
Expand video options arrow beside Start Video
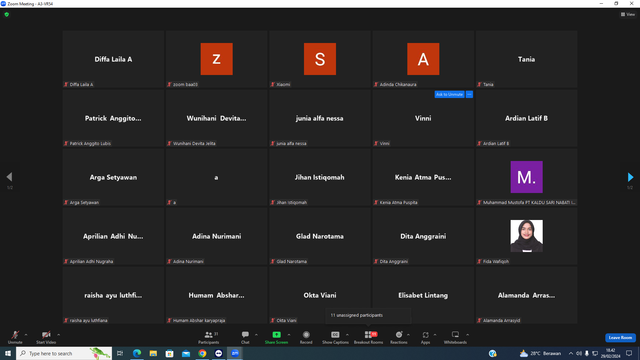point(58,335)
